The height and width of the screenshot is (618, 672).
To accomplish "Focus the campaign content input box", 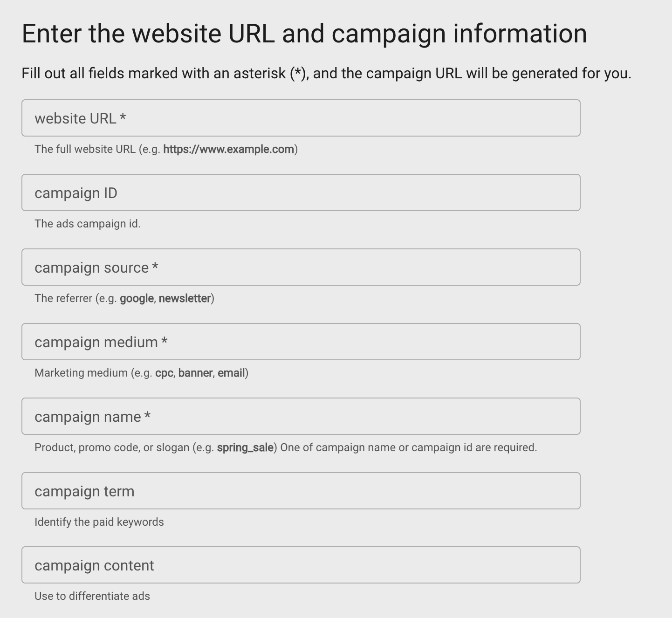I will click(x=301, y=565).
